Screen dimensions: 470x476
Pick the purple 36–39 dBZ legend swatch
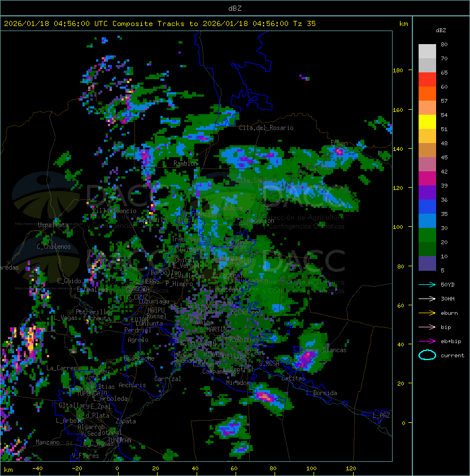coord(427,193)
